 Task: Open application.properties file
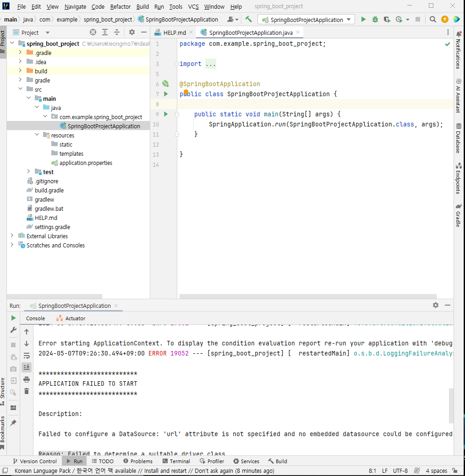coord(86,163)
